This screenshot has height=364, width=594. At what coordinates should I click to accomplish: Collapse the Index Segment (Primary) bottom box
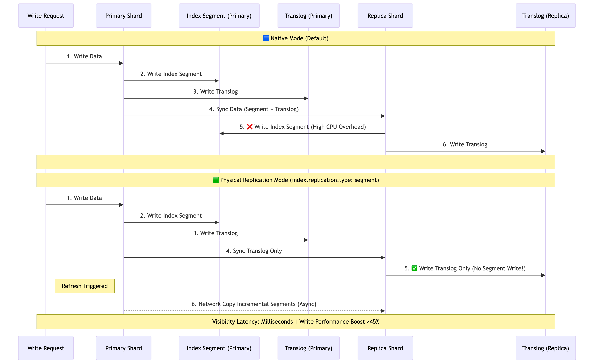pos(219,348)
